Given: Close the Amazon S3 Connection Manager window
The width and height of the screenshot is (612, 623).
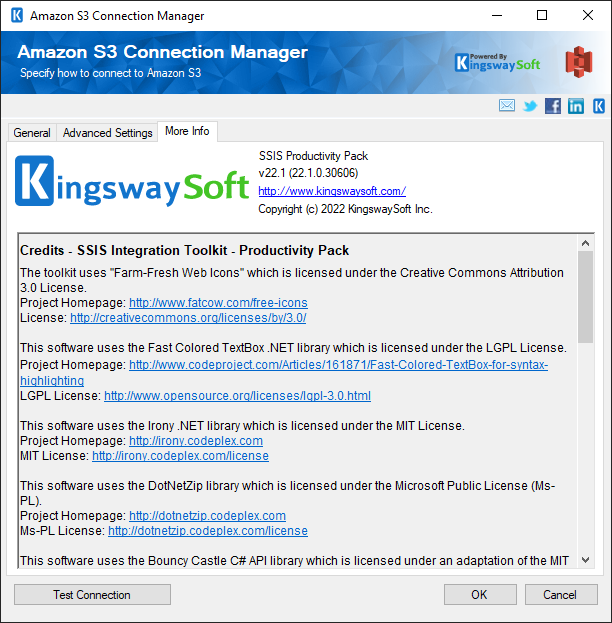Looking at the screenshot, I should (x=588, y=15).
